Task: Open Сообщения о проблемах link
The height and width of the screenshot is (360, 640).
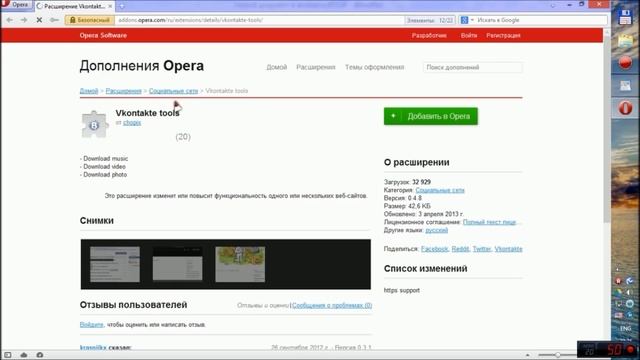Action: click(332, 305)
